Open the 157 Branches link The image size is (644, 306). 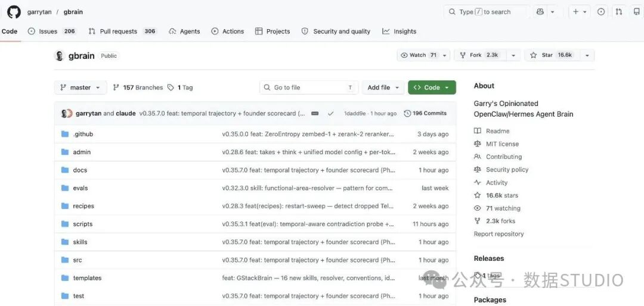pyautogui.click(x=138, y=88)
